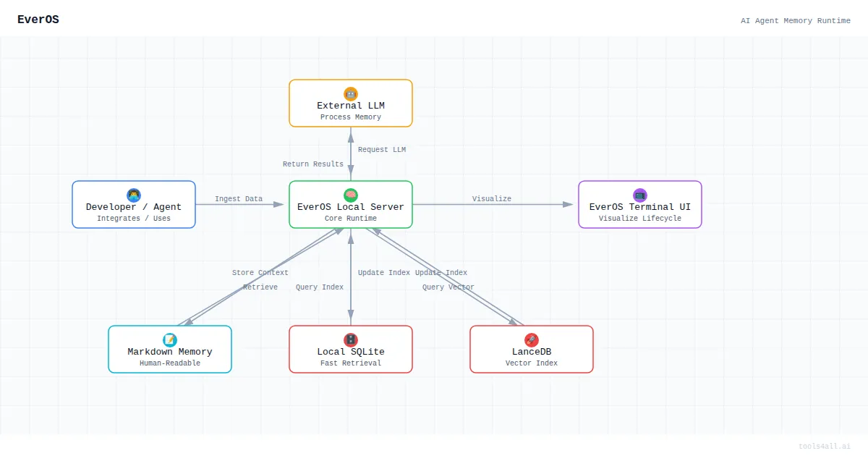The image size is (868, 456).
Task: Click the LanceDB rocket icon
Action: click(532, 339)
